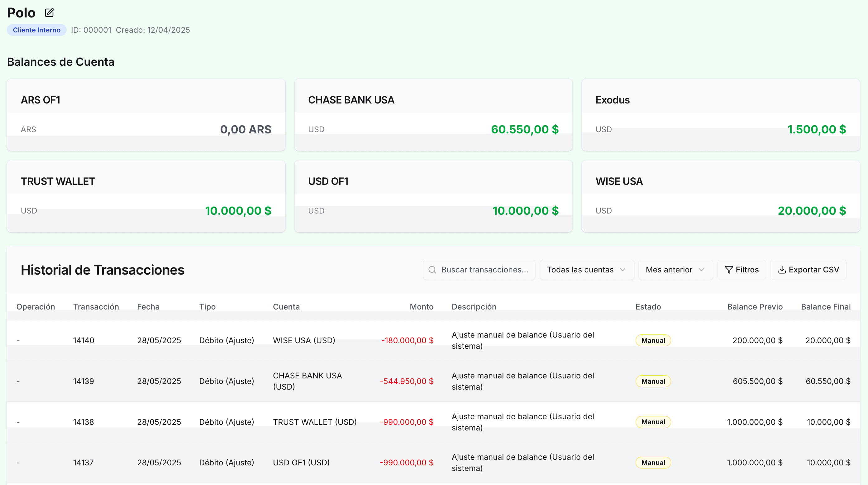Click the download icon on Exportar CSV
Viewport: 868px width, 485px height.
tap(782, 270)
